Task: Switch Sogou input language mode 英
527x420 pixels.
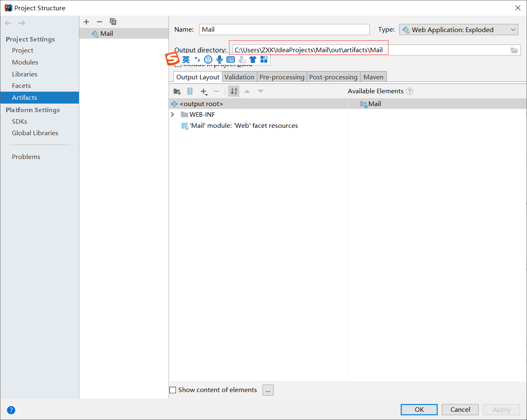Action: pos(186,60)
